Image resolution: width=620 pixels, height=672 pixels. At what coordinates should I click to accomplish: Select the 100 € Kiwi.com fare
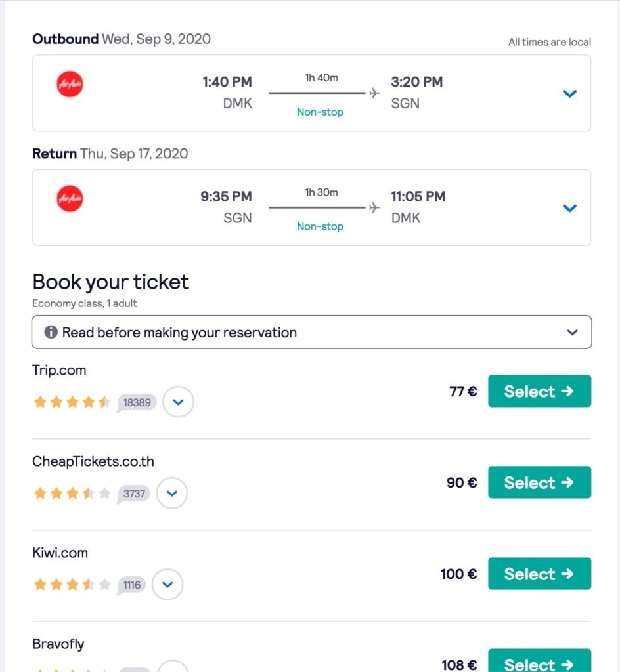tap(539, 574)
